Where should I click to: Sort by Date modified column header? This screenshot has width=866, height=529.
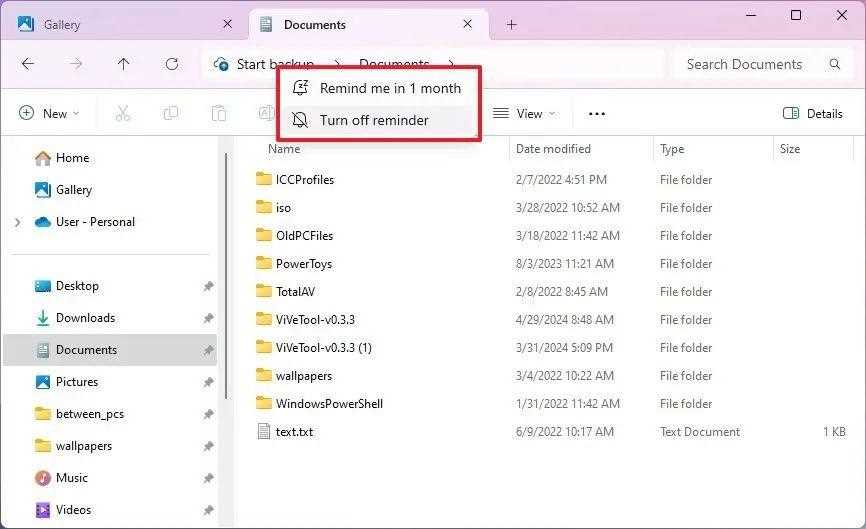point(553,149)
